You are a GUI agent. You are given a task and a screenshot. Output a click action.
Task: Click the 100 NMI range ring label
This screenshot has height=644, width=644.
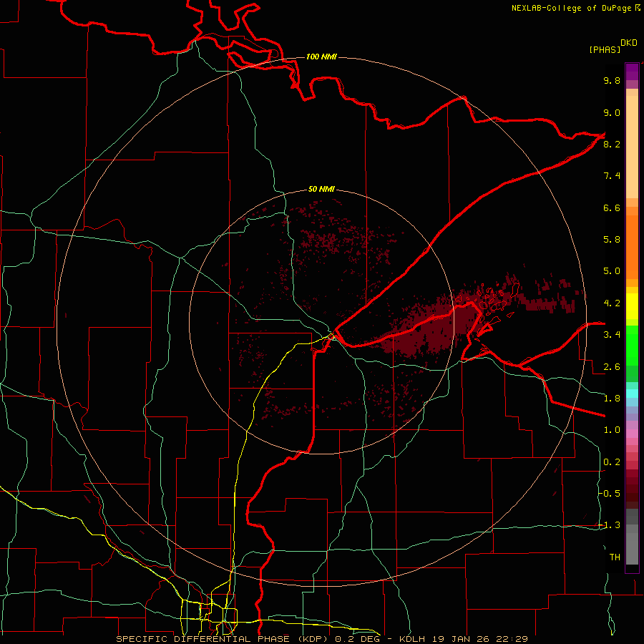pyautogui.click(x=321, y=57)
